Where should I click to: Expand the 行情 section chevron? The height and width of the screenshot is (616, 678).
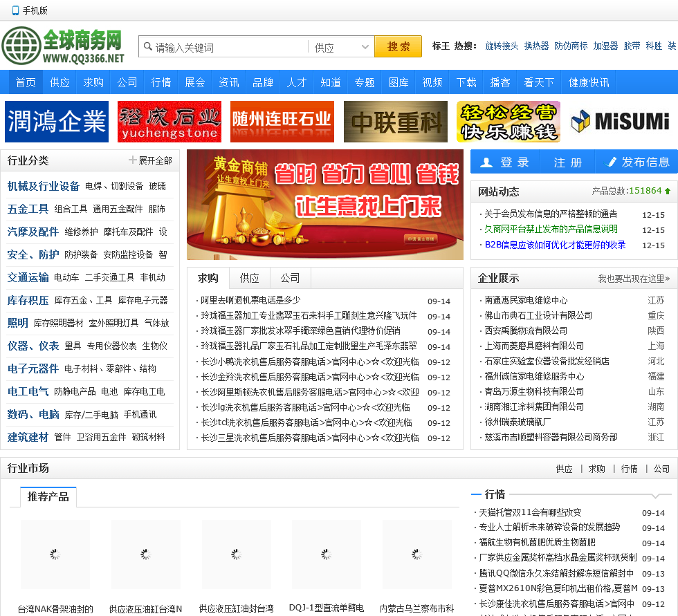(656, 495)
